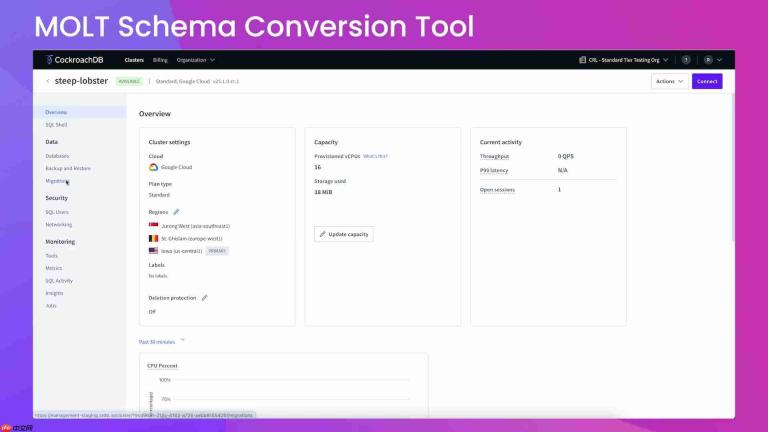Edit deletion protection with the pencil icon
This screenshot has height=432, width=768.
(205, 298)
